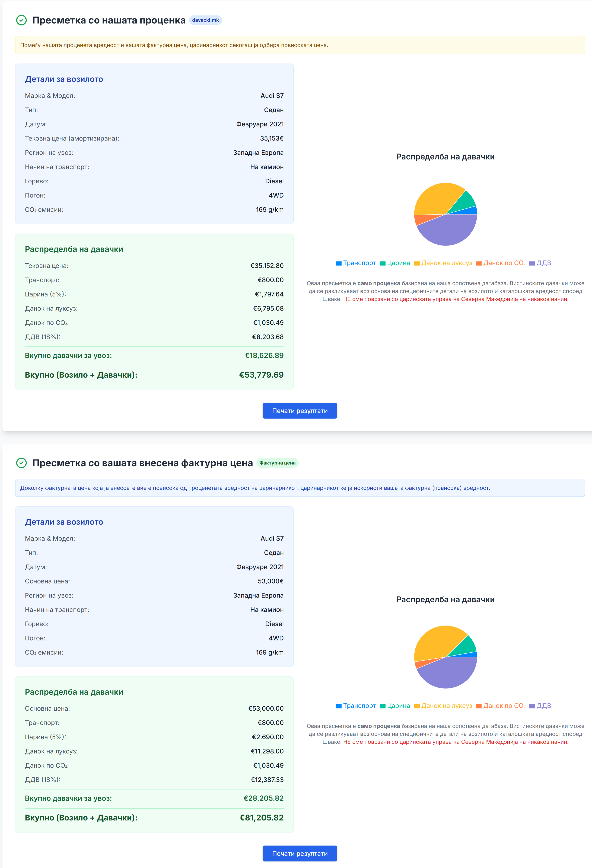Click total '€81,205.82' in bottom breakdown
Viewport: 592px width, 868px height.
(x=262, y=818)
